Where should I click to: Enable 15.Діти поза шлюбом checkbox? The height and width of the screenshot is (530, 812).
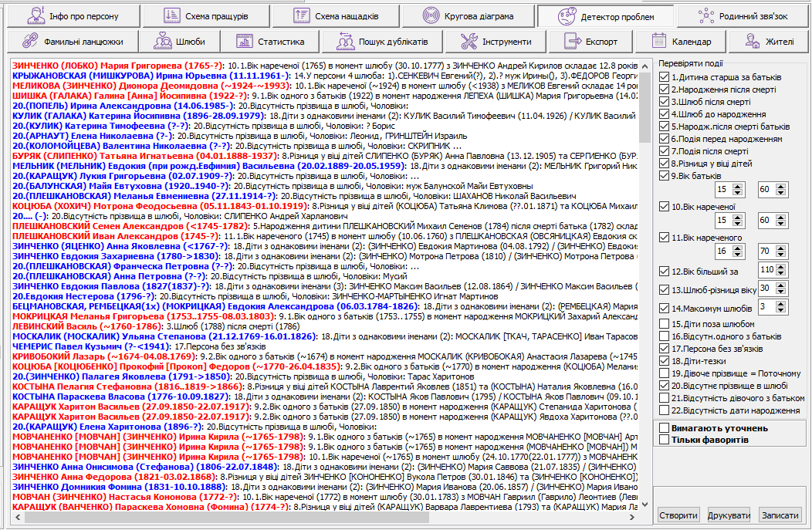[x=665, y=324]
